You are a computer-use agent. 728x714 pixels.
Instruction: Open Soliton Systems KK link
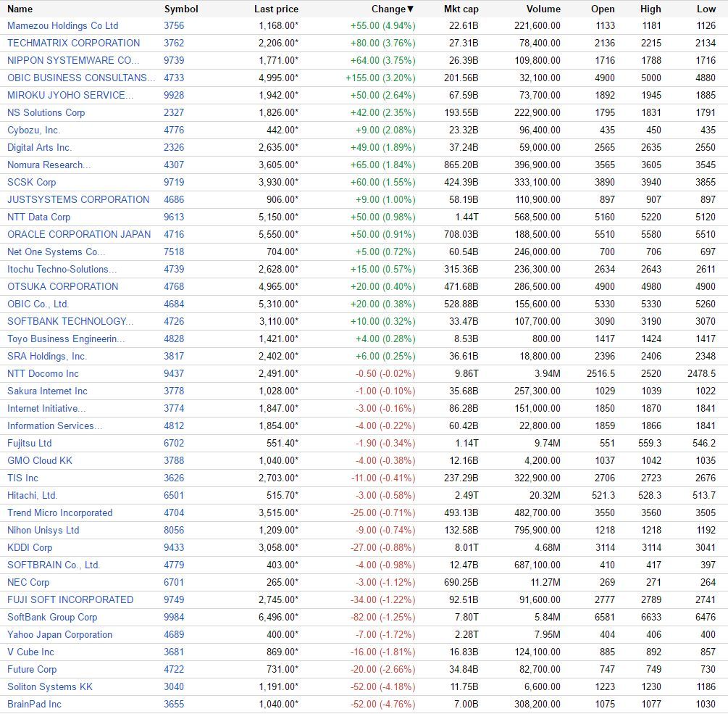(50, 686)
